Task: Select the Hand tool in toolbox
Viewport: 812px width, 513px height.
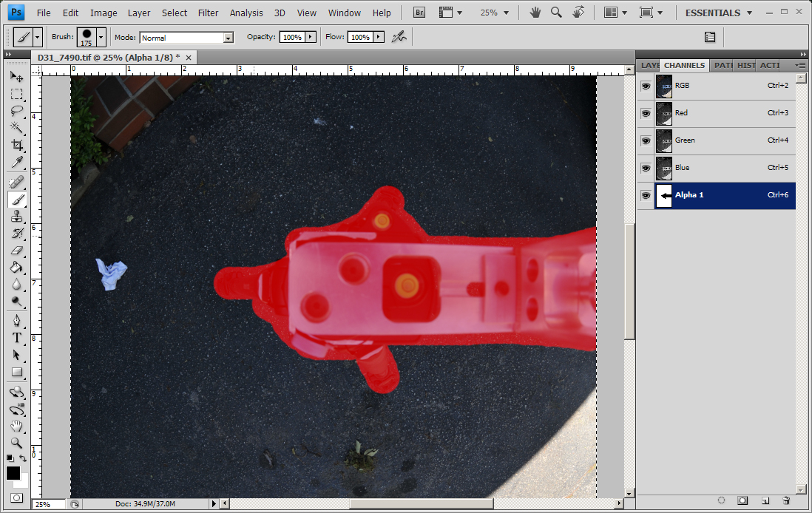Action: click(x=16, y=426)
